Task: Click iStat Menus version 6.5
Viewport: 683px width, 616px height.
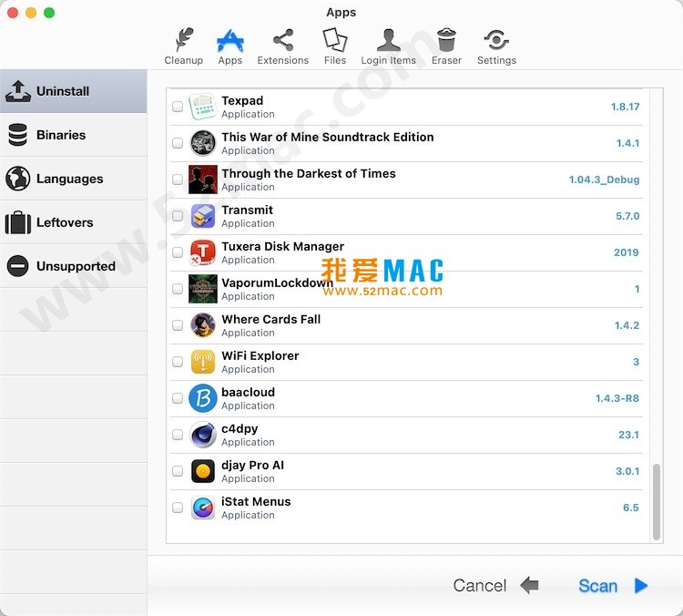Action: tap(631, 508)
